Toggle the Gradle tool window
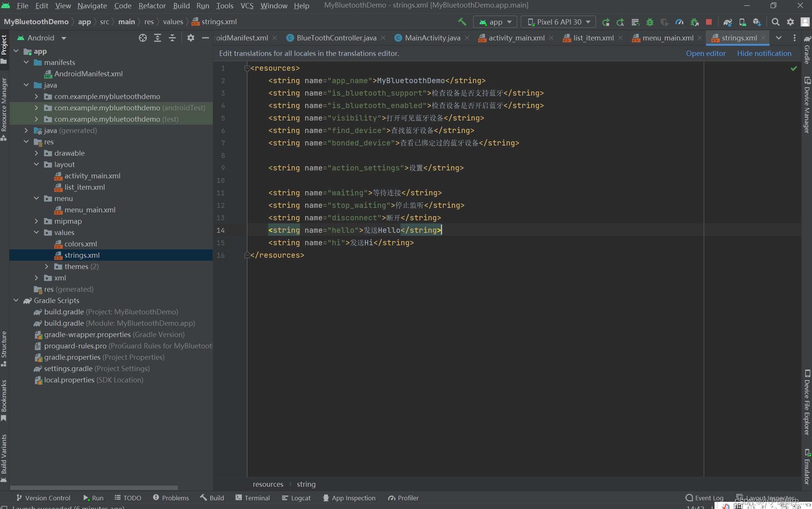This screenshot has width=812, height=509. [x=807, y=50]
